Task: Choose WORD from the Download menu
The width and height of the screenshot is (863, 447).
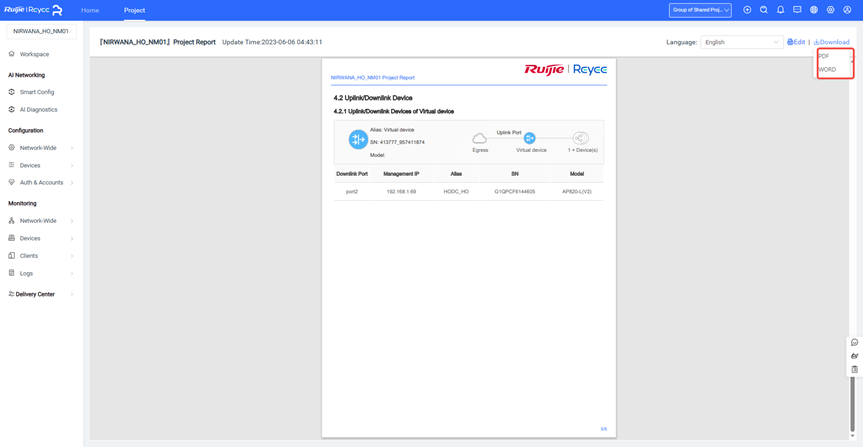Action: (827, 70)
